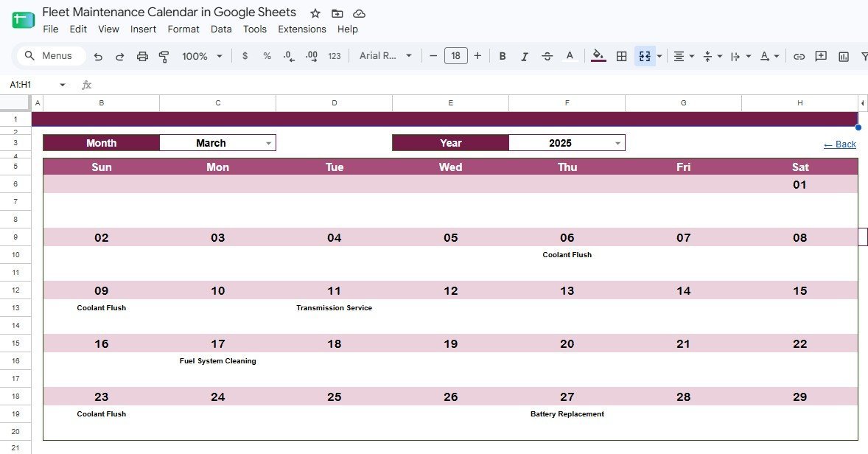Viewport: 868px width, 454px height.
Task: Add a comment with comment icon
Action: tap(821, 56)
